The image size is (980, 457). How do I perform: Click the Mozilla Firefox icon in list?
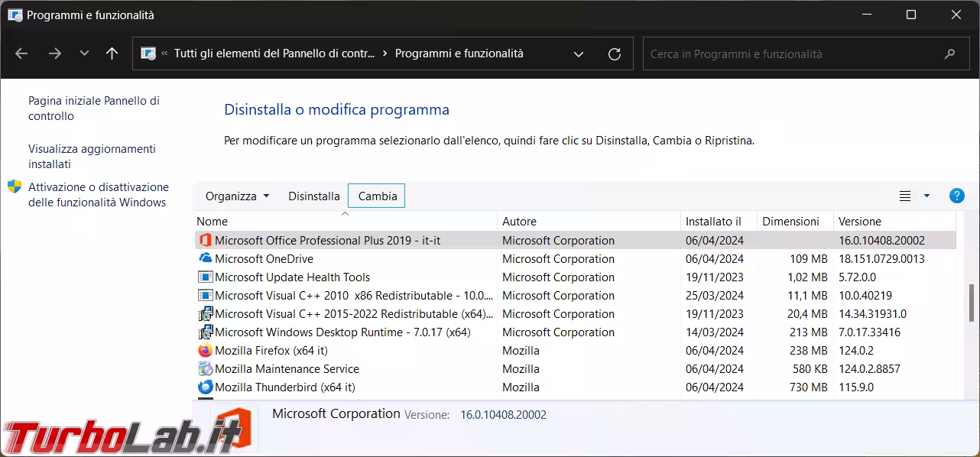[205, 351]
